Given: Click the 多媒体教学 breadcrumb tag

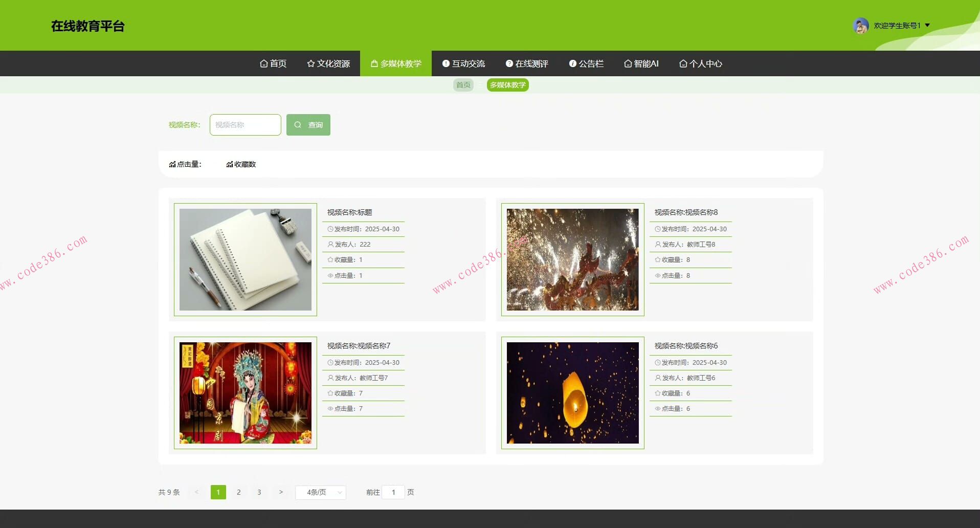Looking at the screenshot, I should click(x=507, y=85).
